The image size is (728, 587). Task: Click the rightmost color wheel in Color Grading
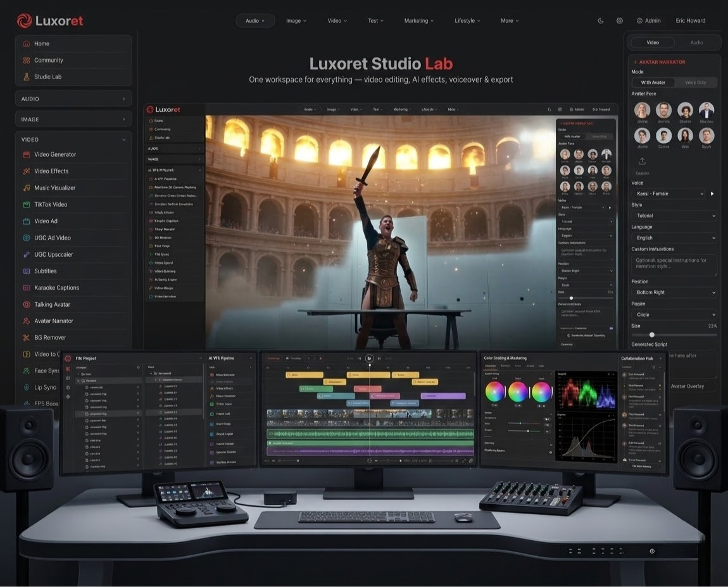pyautogui.click(x=541, y=392)
